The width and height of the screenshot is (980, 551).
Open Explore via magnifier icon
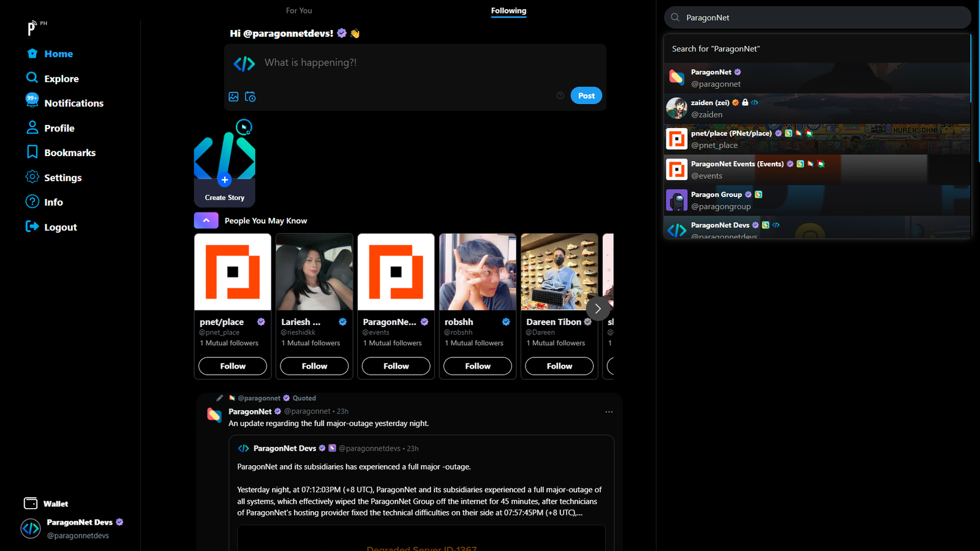[x=32, y=78]
